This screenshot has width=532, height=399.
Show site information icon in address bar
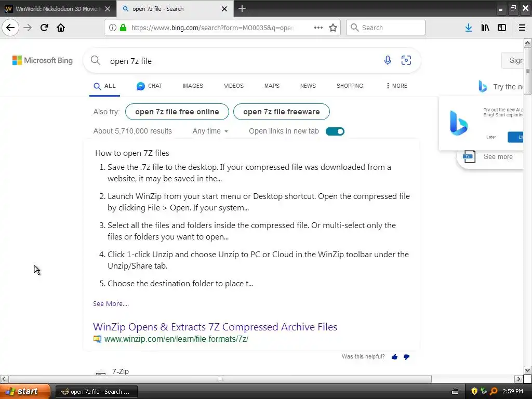tap(113, 28)
